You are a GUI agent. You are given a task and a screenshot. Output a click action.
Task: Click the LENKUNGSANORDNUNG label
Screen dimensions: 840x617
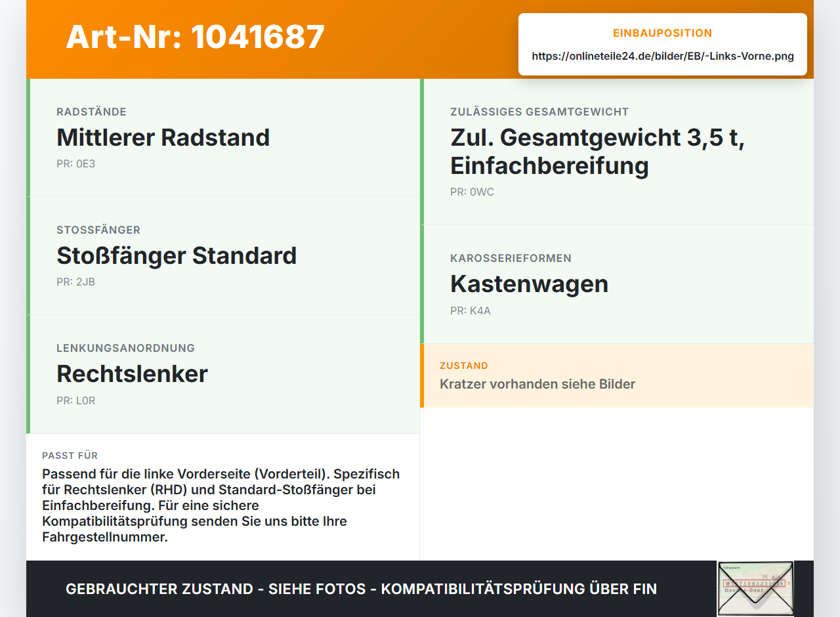point(126,348)
